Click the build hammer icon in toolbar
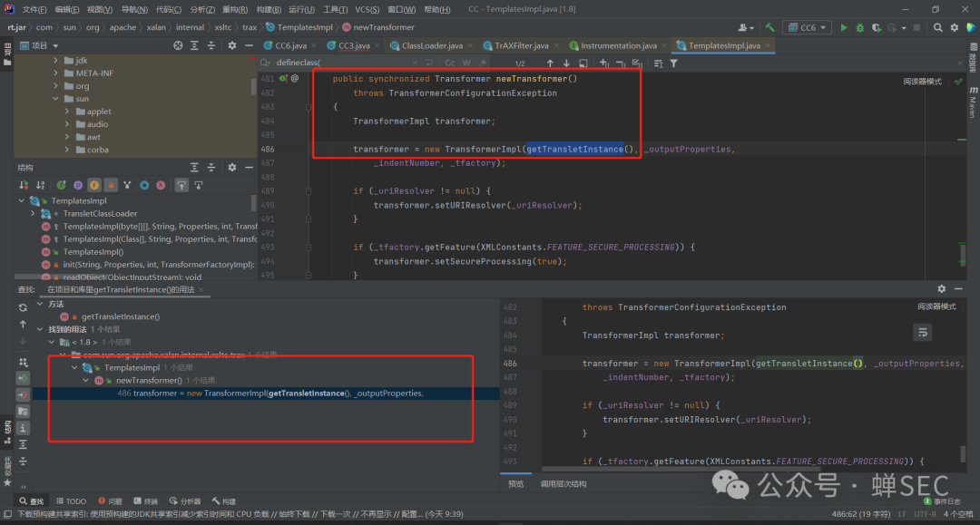 pos(770,28)
